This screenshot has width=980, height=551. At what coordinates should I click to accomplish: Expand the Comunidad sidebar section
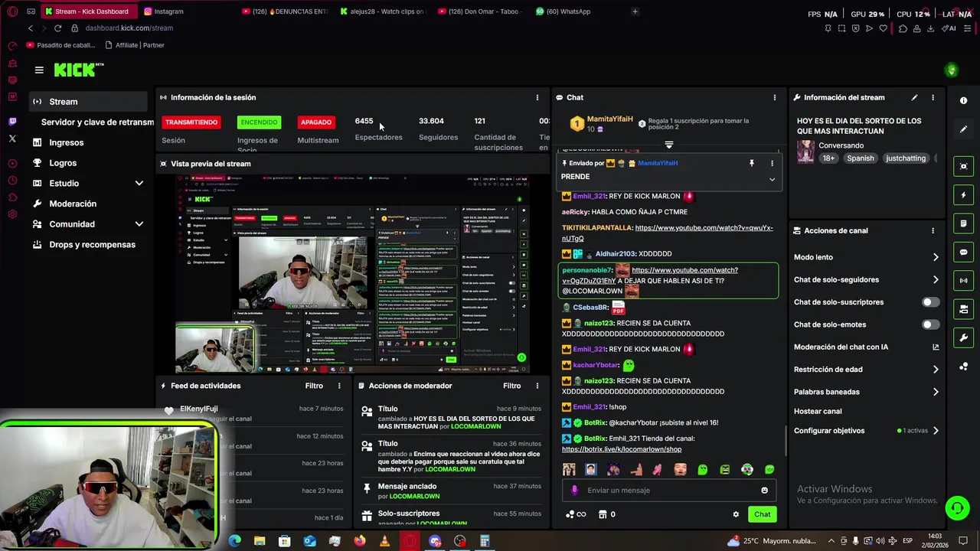139,224
